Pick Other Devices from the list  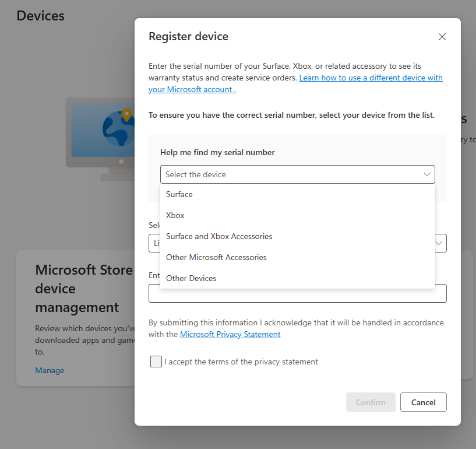tap(298, 278)
